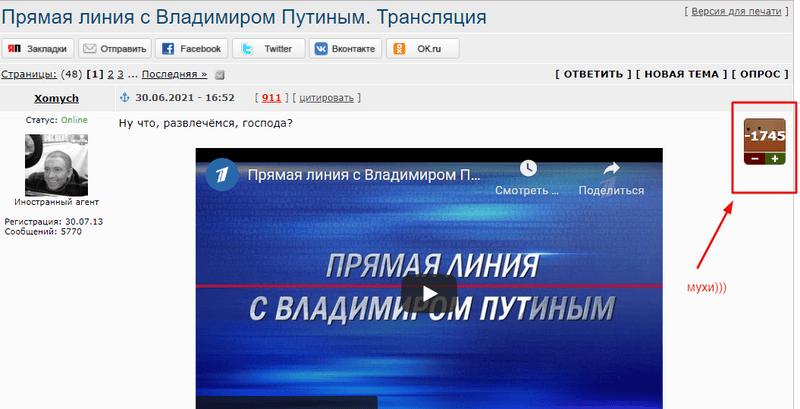Click the anchor permalink icon of the post
800x409 pixels.
click(x=124, y=97)
